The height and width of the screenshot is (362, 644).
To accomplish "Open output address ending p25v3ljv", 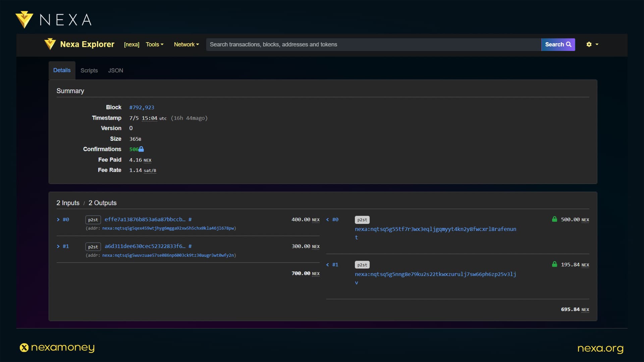I will 435,278.
